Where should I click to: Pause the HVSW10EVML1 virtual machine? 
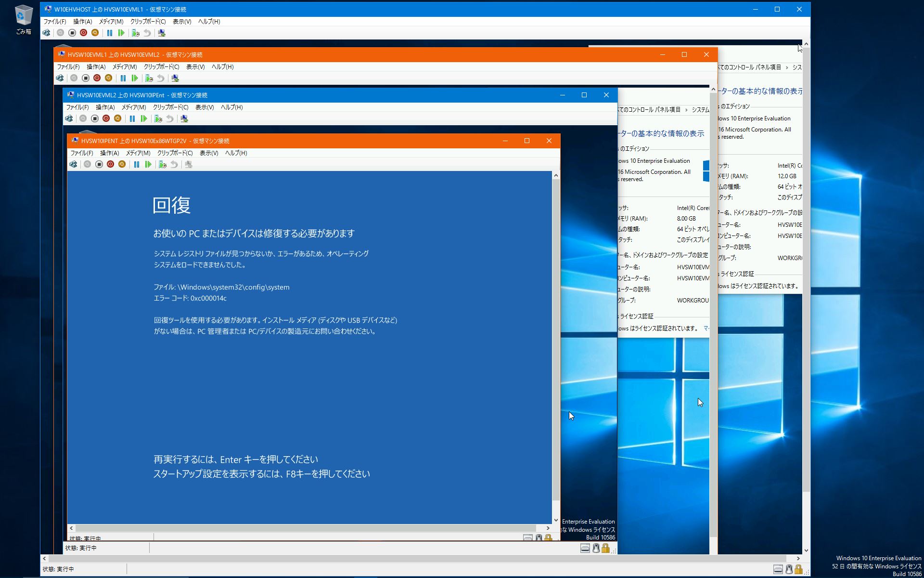[x=110, y=33]
